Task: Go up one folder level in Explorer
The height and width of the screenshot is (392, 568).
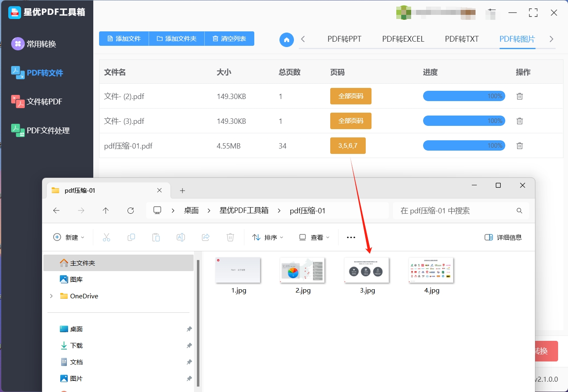Action: [106, 210]
